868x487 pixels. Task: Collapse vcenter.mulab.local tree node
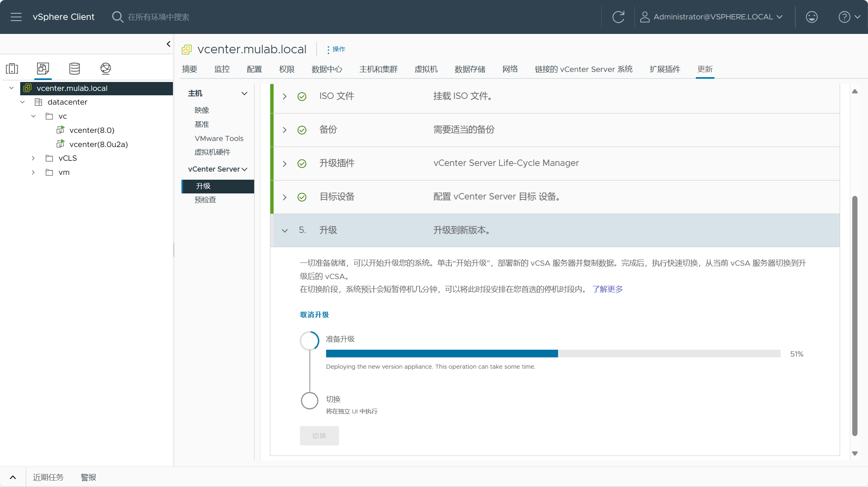(12, 88)
